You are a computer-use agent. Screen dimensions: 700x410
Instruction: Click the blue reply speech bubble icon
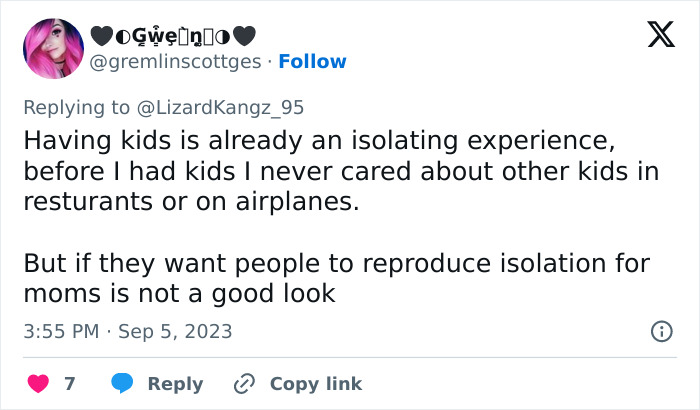122,384
